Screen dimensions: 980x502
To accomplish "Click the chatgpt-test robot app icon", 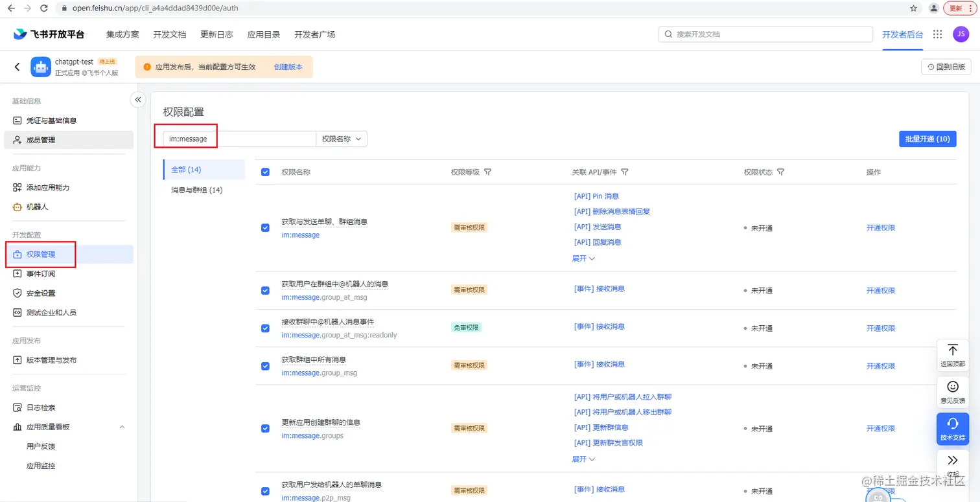I will click(x=41, y=67).
